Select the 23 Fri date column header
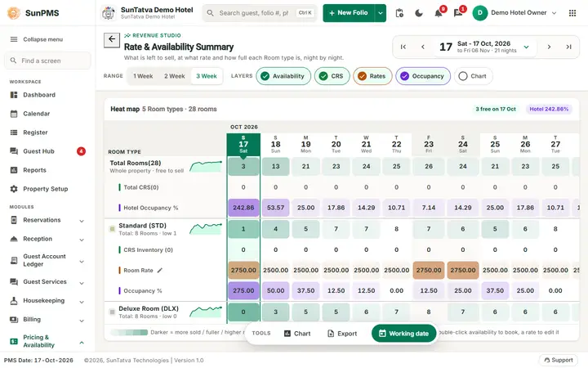The width and height of the screenshot is (588, 368). tap(429, 144)
